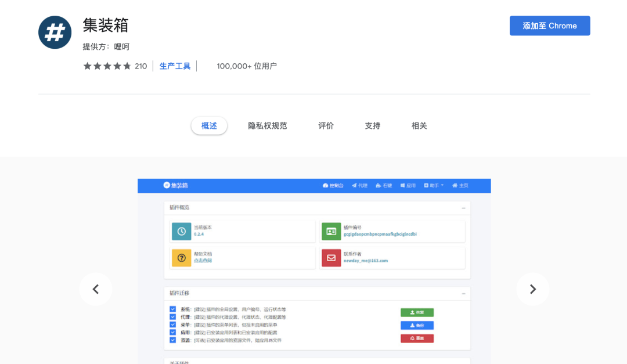This screenshot has height=364, width=627.
Task: Switch to 隐私权规范 tab
Action: click(268, 125)
